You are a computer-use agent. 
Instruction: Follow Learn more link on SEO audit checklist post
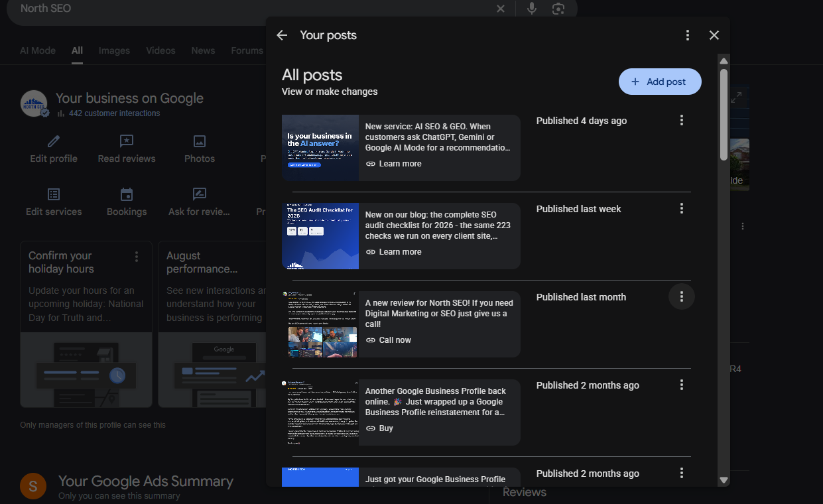coord(393,252)
